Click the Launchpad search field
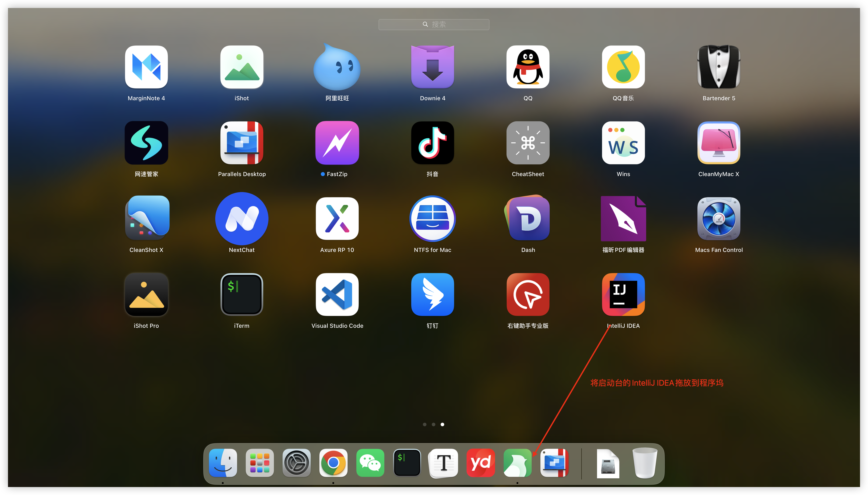The width and height of the screenshot is (868, 495). 434,24
